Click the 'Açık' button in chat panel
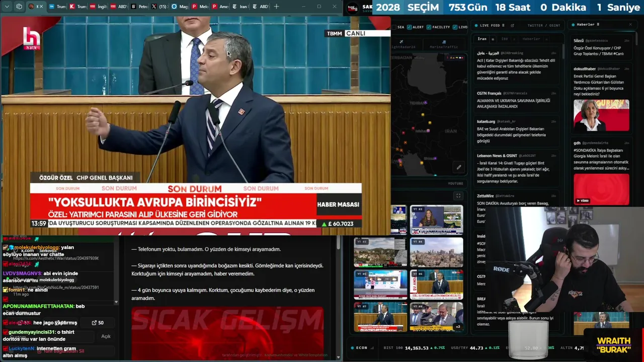Screen dimensions: 644x362 point(106,336)
